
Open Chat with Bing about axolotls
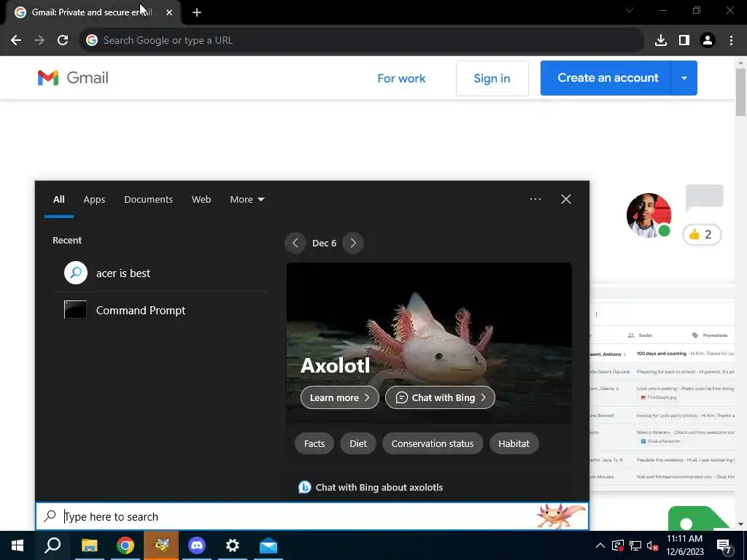click(371, 487)
